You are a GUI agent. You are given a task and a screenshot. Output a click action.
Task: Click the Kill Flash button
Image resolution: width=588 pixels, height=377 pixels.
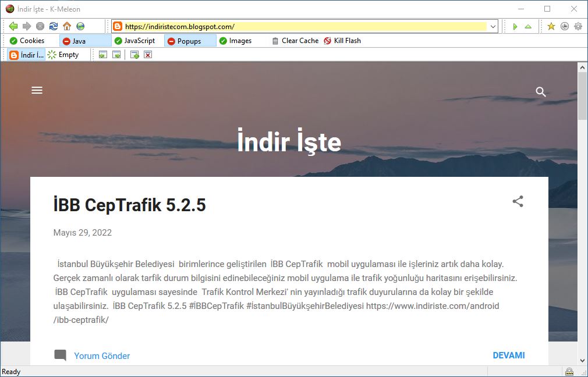point(342,41)
